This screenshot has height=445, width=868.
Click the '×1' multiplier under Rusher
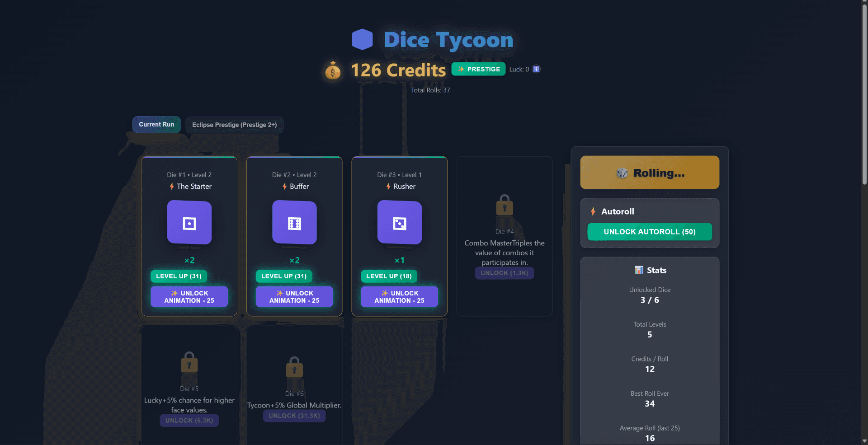click(x=400, y=260)
